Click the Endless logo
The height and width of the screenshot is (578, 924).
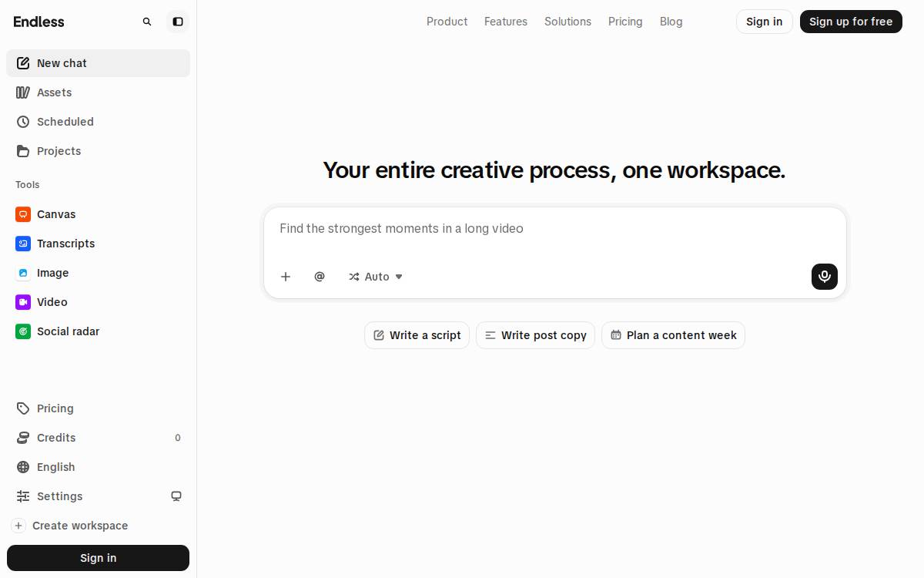click(39, 22)
